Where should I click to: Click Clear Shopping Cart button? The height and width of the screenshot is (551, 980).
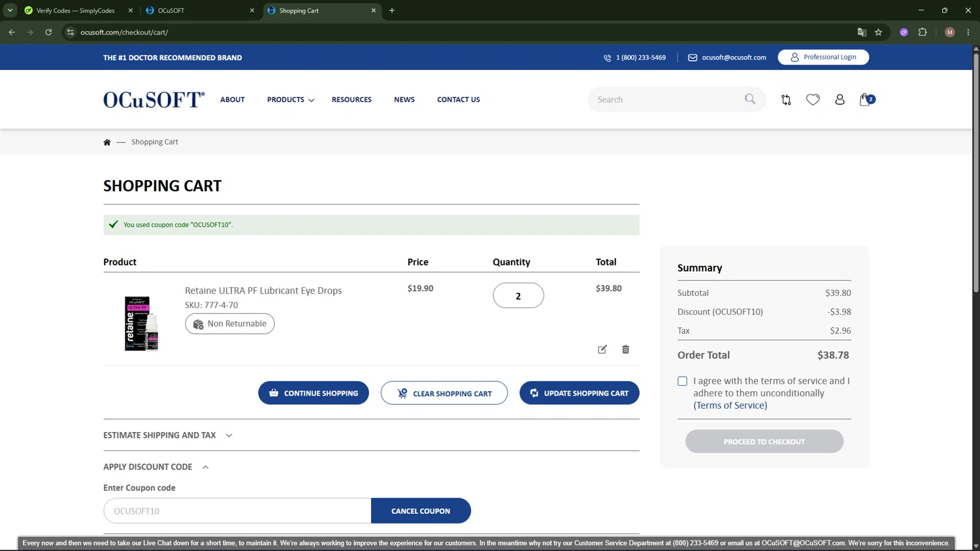click(444, 393)
